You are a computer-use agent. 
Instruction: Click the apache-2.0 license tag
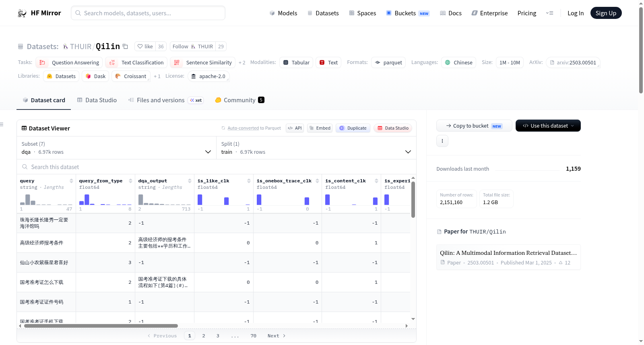pyautogui.click(x=208, y=76)
